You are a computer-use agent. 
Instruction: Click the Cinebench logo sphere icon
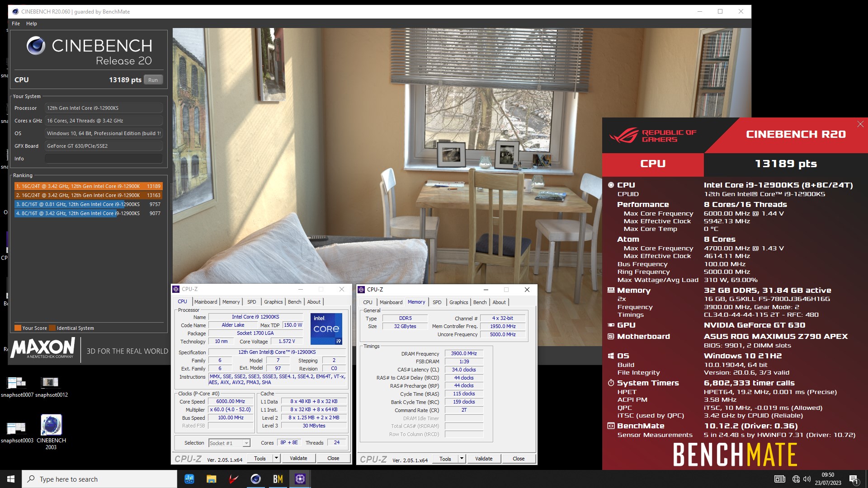coord(36,46)
